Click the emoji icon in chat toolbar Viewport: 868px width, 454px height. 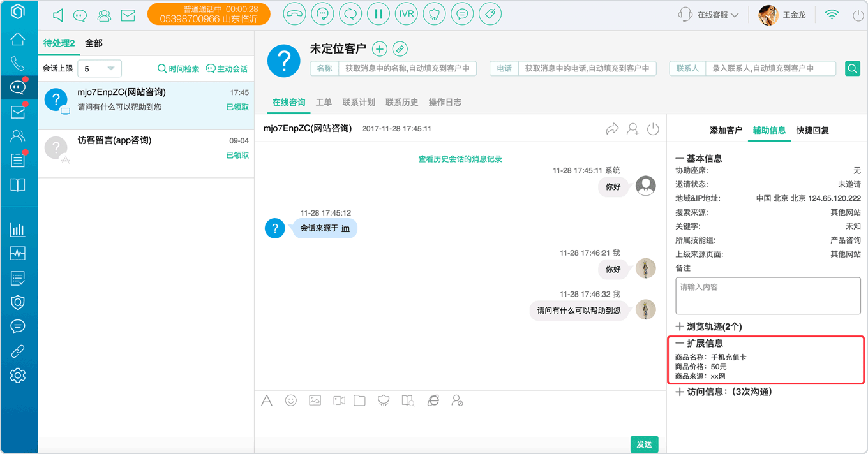tap(291, 400)
